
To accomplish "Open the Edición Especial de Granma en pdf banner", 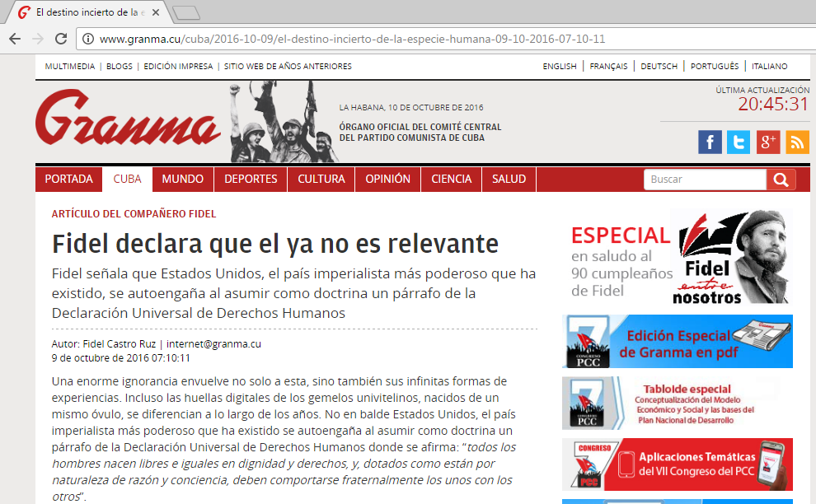I will pos(678,341).
